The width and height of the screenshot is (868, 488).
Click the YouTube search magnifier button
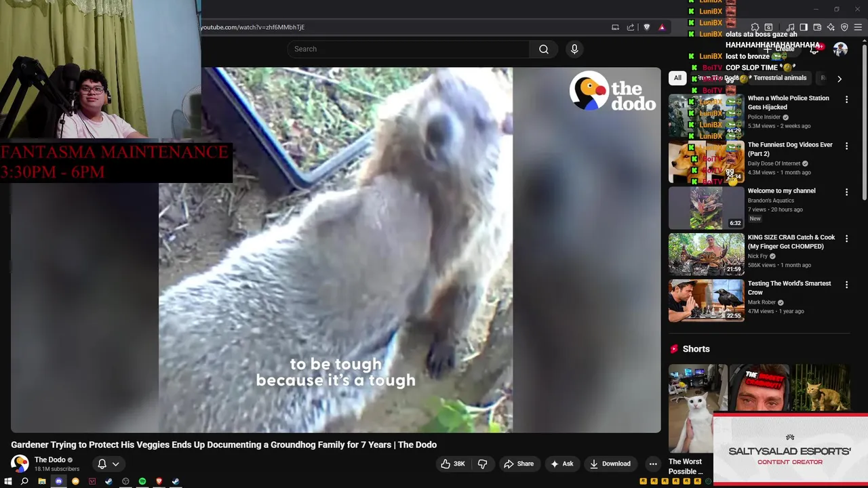(x=543, y=49)
